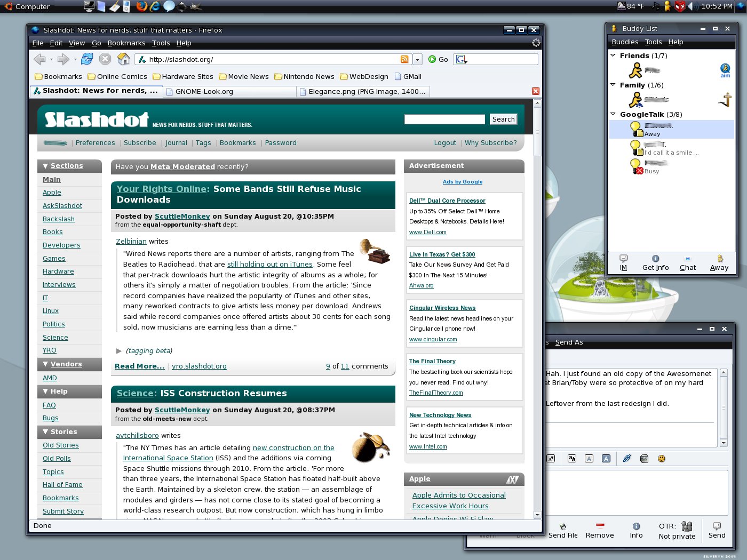Screen dimensions: 747x560
Task: Open background color picker in chat toolbar
Action: (606, 459)
